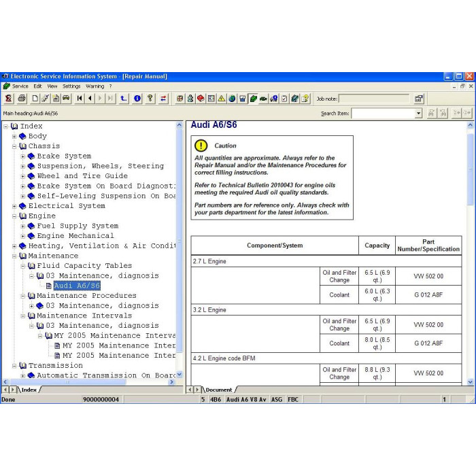This screenshot has width=476, height=476.
Task: Expand the Brake System node
Action: [23, 156]
